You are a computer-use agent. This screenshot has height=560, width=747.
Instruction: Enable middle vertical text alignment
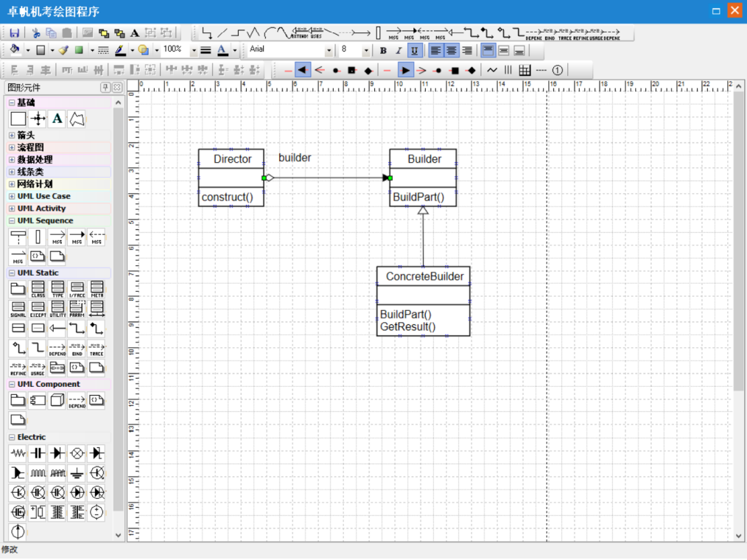(x=504, y=50)
